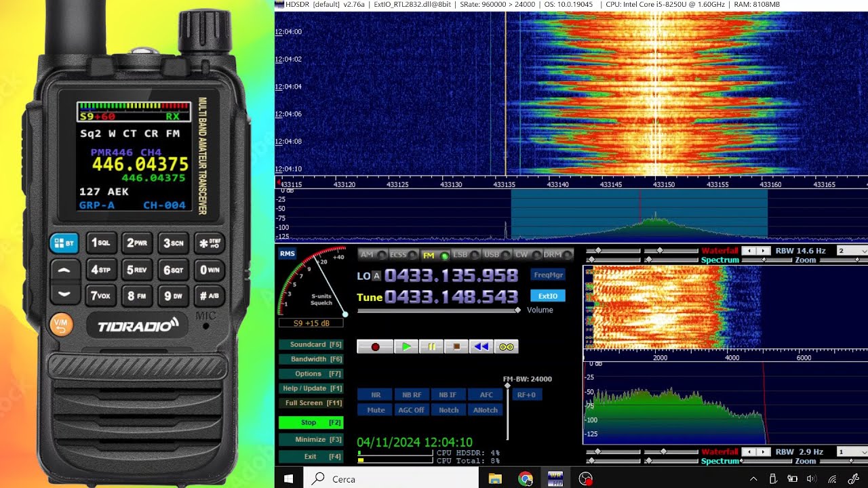Toggle loop playback with the tape-reel icon
868x488 pixels.
click(x=507, y=346)
